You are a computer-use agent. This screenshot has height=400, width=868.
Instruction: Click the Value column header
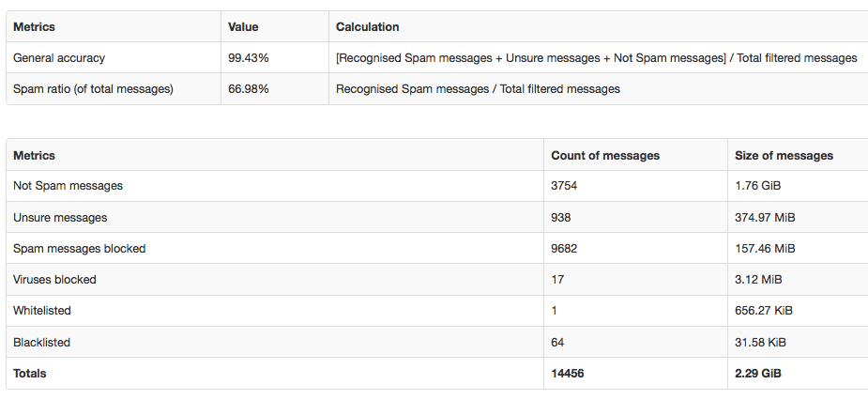(243, 26)
